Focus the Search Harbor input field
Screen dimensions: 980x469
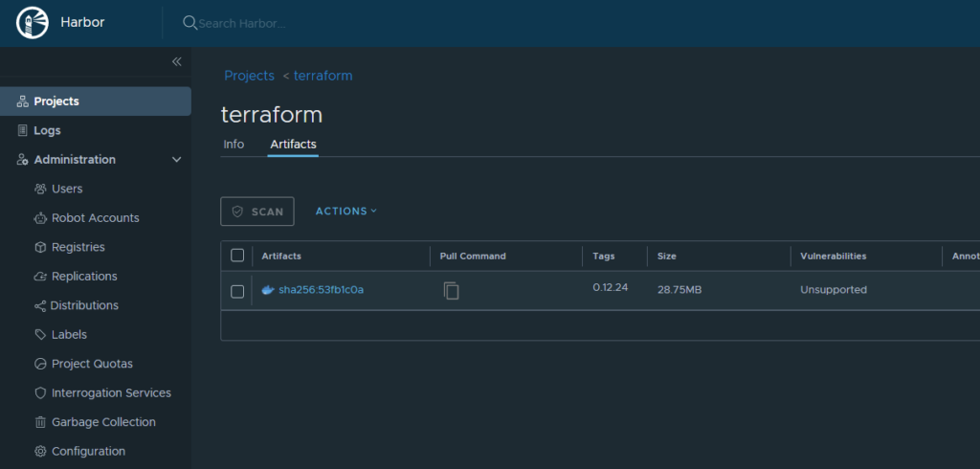click(x=242, y=24)
